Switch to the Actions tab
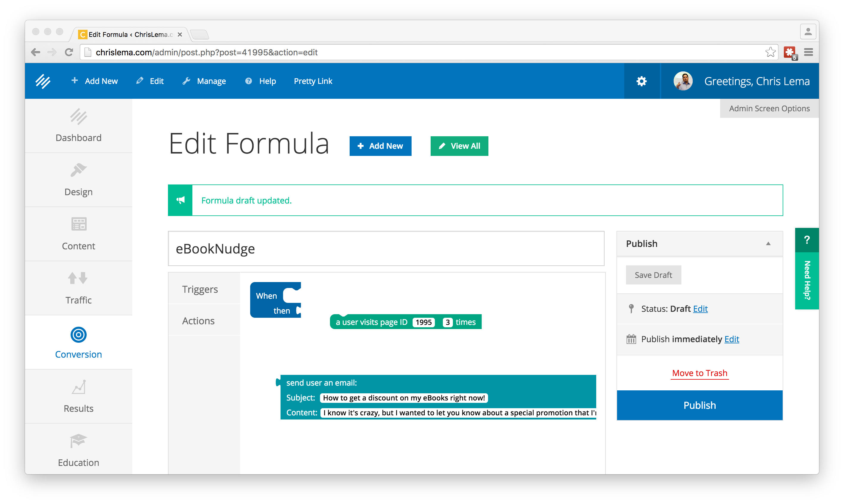This screenshot has width=844, height=504. (198, 321)
